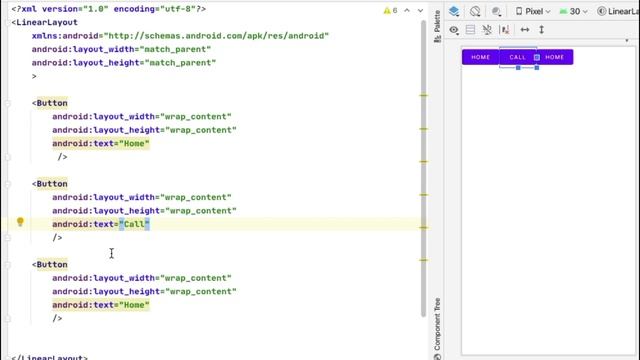This screenshot has width=640, height=360.
Task: Place cursor in the "Call" text value
Action: coord(134,224)
